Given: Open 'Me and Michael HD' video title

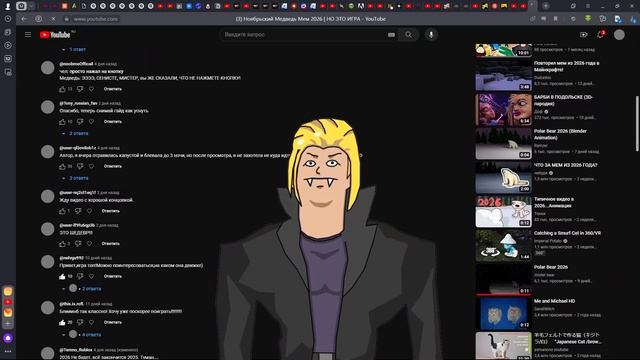Looking at the screenshot, I should [554, 301].
